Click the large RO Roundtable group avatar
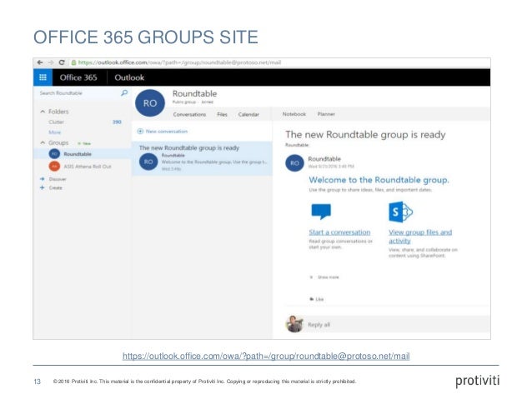This screenshot has height=399, width=532. [149, 103]
